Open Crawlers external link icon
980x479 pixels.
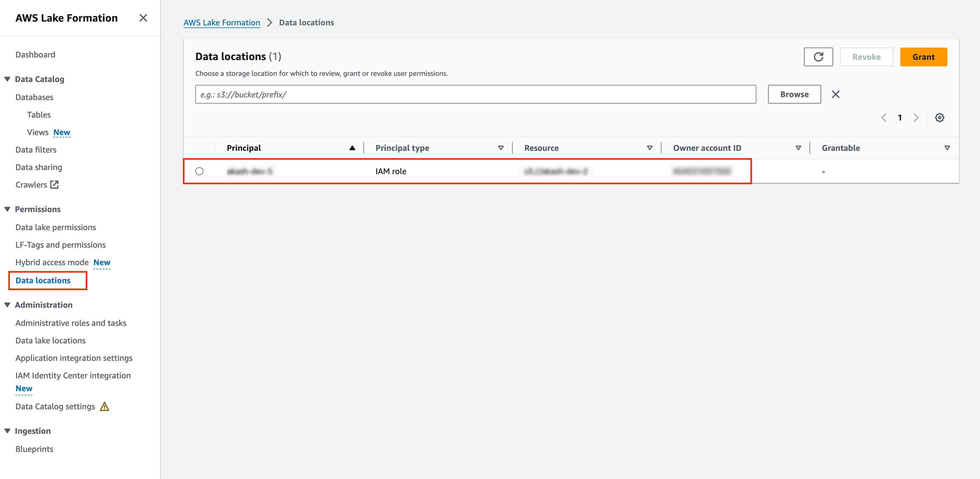(54, 185)
